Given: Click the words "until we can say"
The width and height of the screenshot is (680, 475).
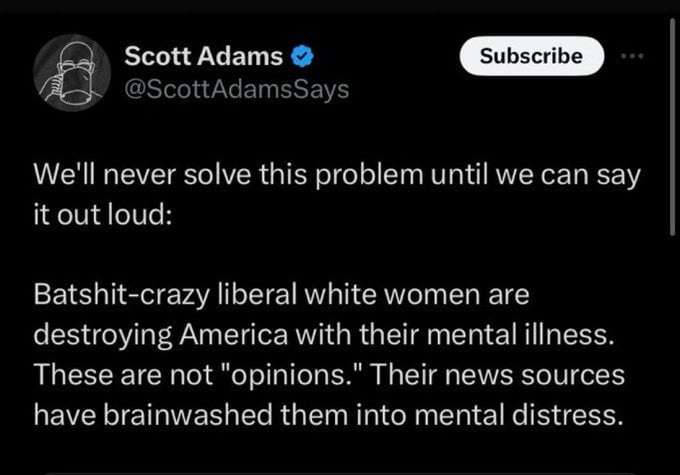Looking at the screenshot, I should [x=536, y=175].
